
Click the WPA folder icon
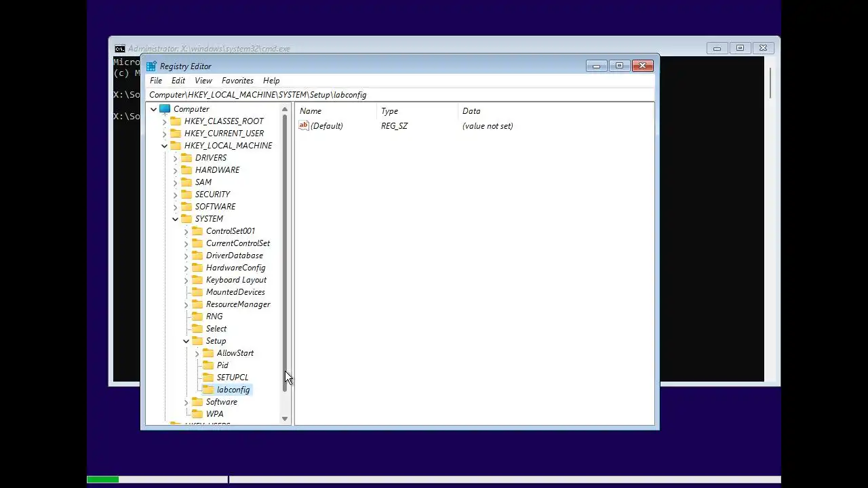(x=197, y=414)
